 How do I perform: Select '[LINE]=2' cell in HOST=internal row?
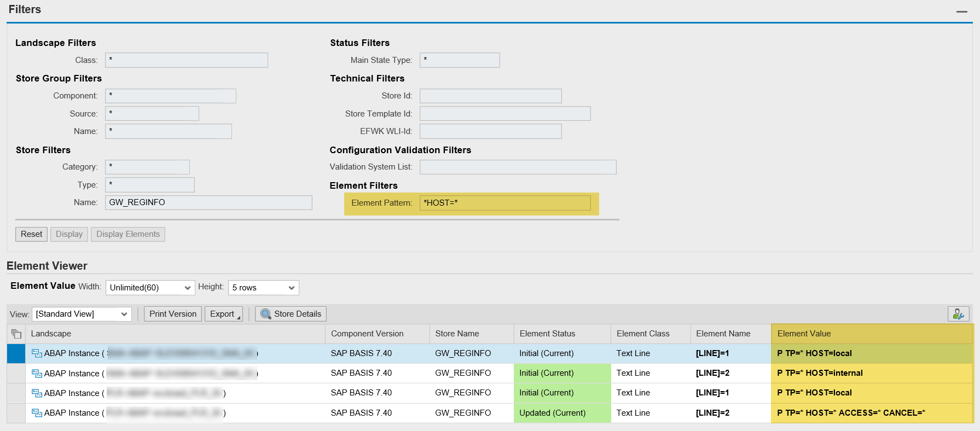pos(730,373)
